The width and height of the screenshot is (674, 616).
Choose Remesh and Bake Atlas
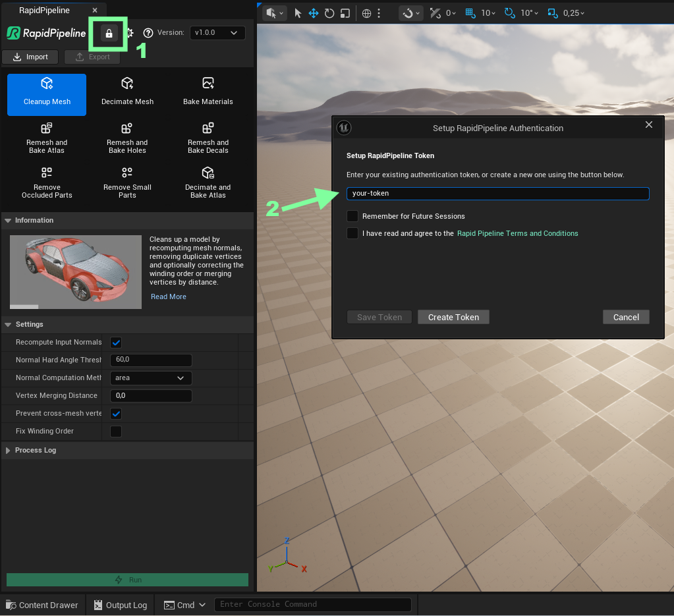[x=47, y=138]
